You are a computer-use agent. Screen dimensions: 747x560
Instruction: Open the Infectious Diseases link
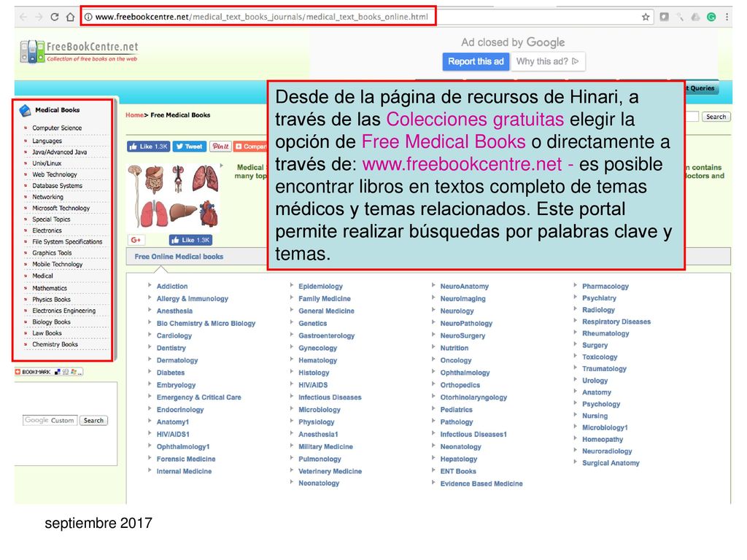pyautogui.click(x=330, y=397)
